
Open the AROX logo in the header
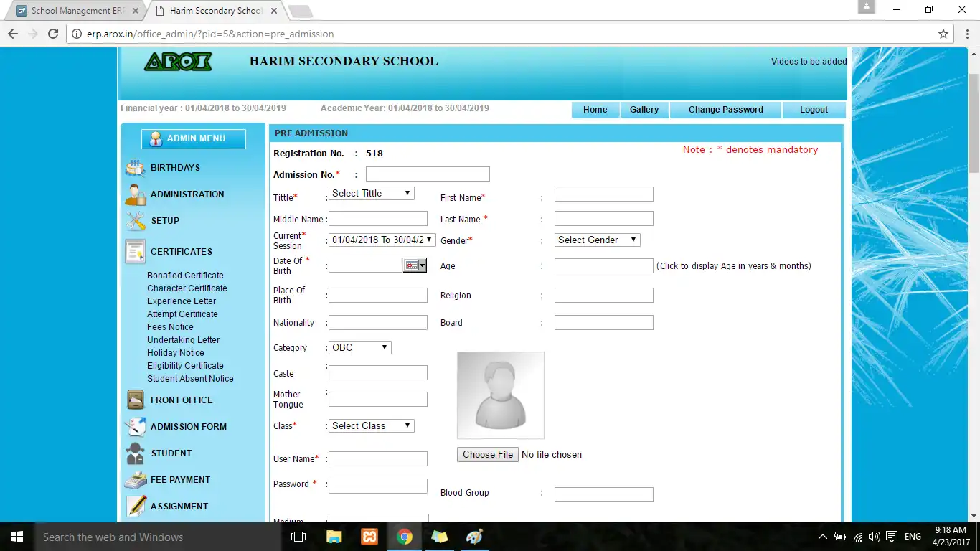point(178,62)
